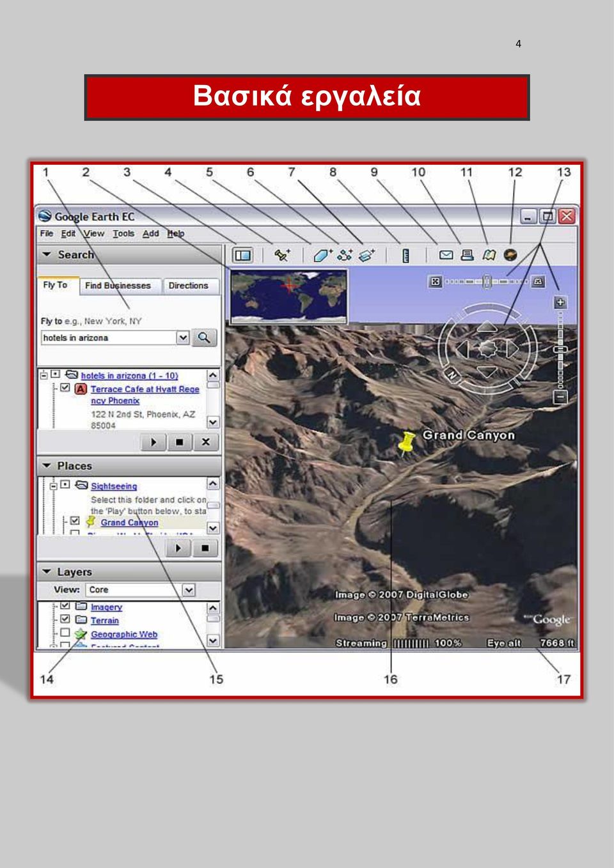
Task: Uncheck the Terrain layer
Action: (65, 619)
